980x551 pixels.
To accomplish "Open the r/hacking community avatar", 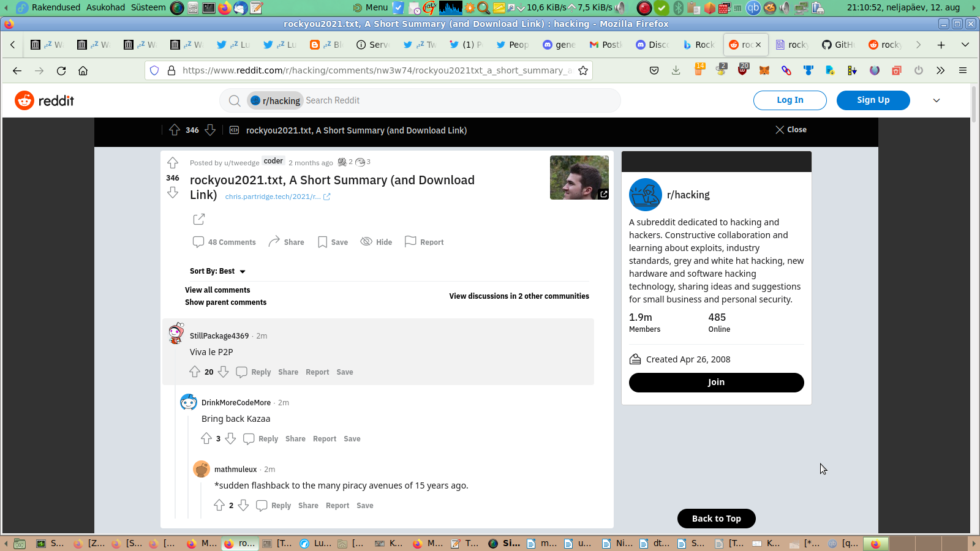I will pyautogui.click(x=646, y=195).
